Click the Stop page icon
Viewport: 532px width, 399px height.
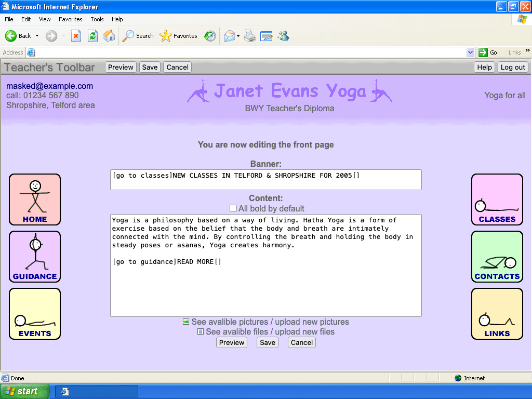pos(76,36)
